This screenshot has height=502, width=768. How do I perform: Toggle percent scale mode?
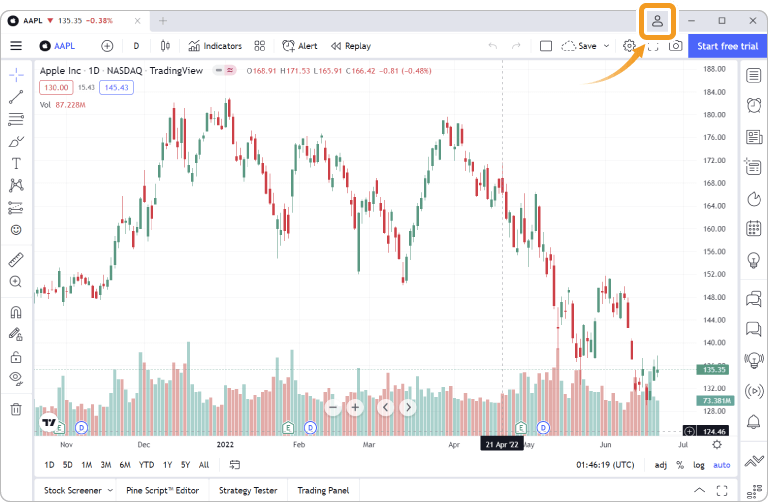click(680, 465)
